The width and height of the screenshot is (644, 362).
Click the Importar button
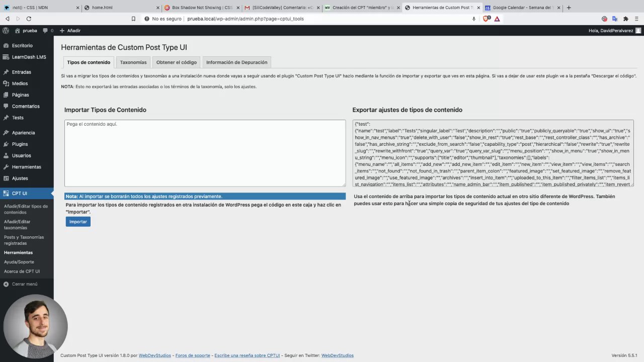click(x=78, y=222)
